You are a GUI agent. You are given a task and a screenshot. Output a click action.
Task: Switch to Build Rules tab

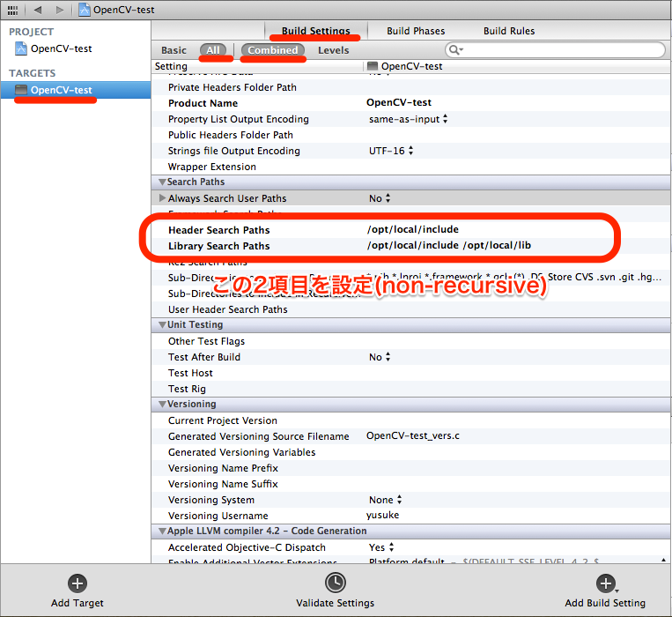[509, 31]
